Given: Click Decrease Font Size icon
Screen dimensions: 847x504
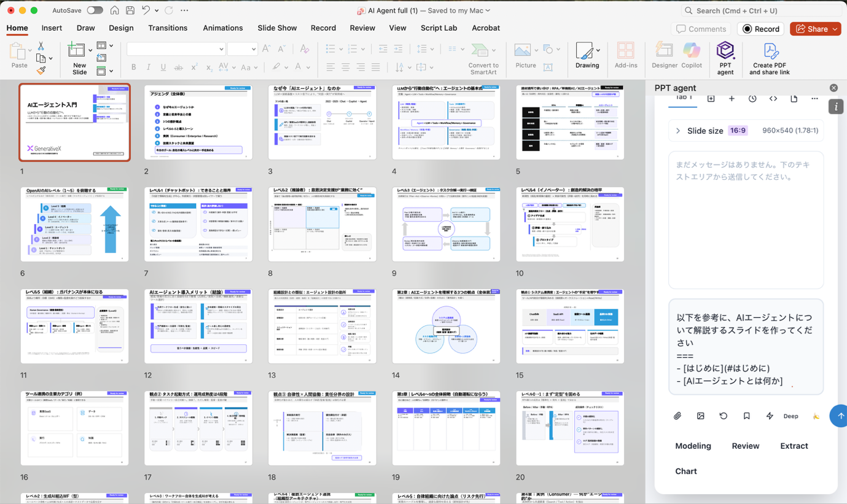Looking at the screenshot, I should (x=282, y=48).
